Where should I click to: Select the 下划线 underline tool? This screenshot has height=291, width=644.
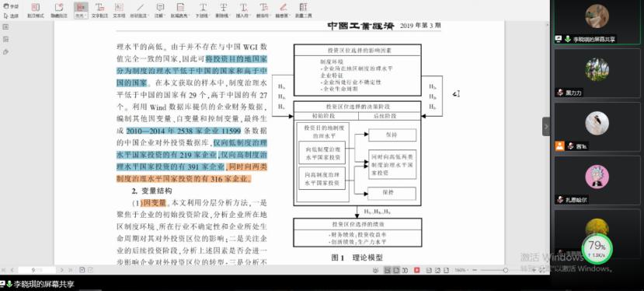203,11
